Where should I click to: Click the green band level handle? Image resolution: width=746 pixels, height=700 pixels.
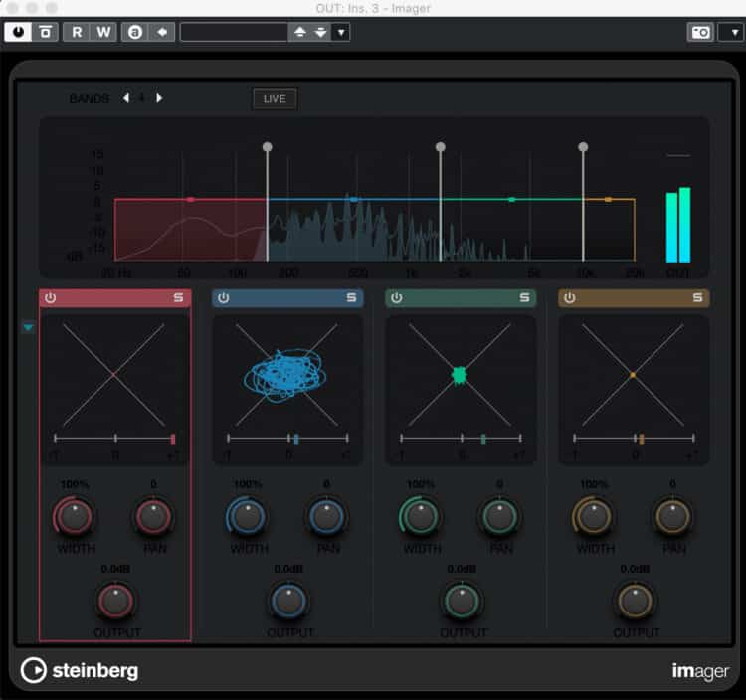512,199
